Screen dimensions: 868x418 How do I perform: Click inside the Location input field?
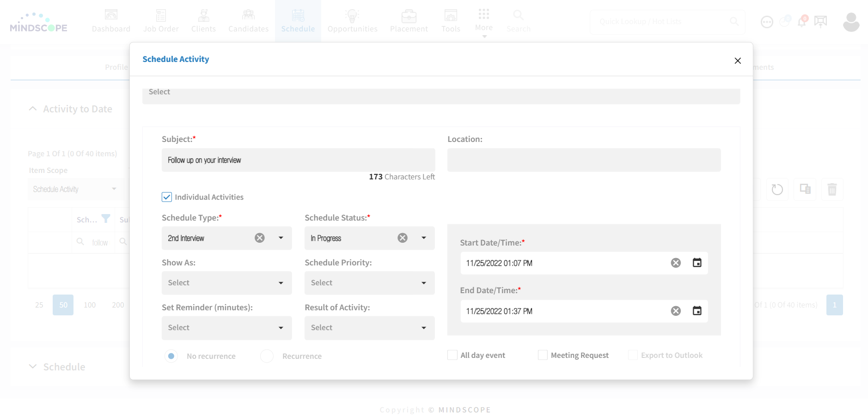point(584,160)
